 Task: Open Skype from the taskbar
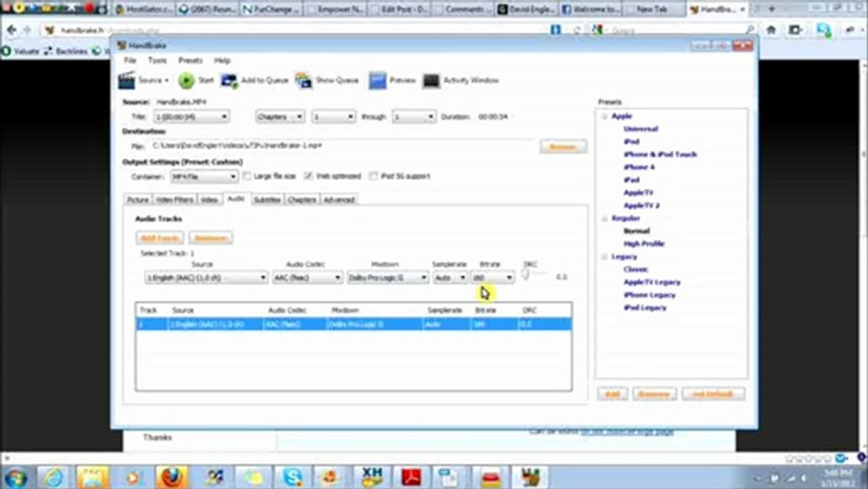pyautogui.click(x=293, y=477)
